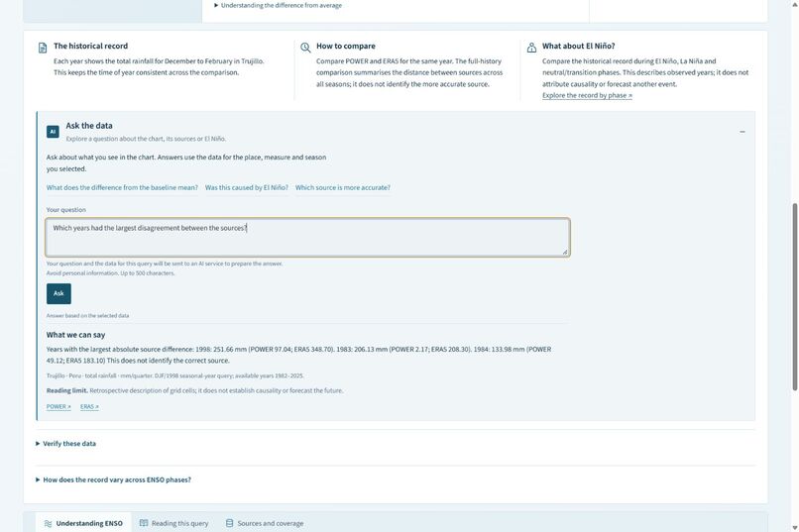799x532 pixels.
Task: Click 'The historical record' heading
Action: [90, 46]
